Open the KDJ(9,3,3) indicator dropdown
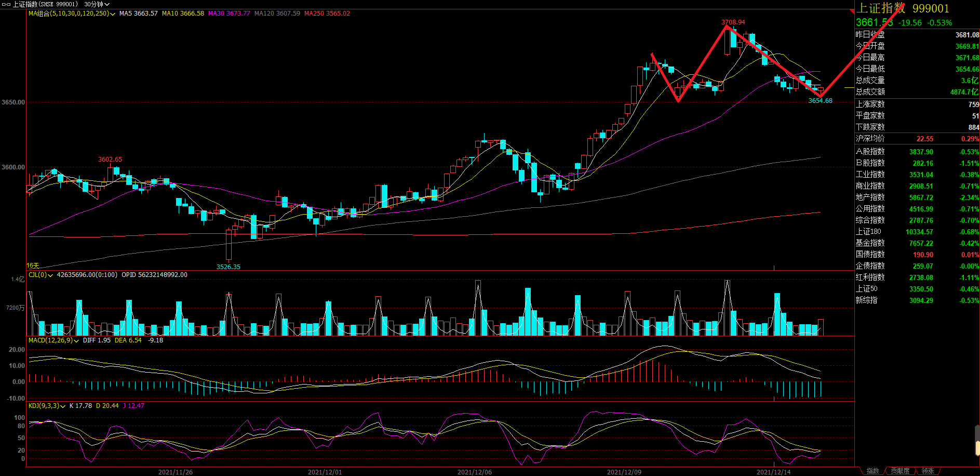Viewport: 980px width, 476px height. (x=63, y=406)
